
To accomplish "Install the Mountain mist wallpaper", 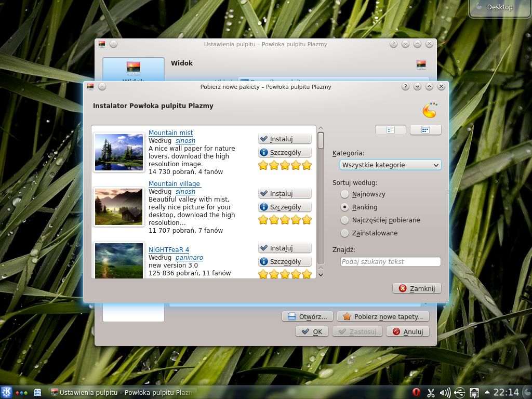I will click(x=285, y=139).
